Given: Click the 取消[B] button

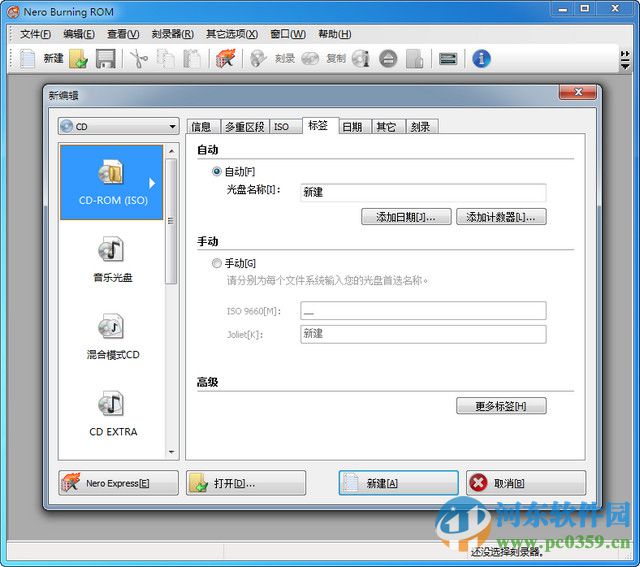Looking at the screenshot, I should coord(526,483).
